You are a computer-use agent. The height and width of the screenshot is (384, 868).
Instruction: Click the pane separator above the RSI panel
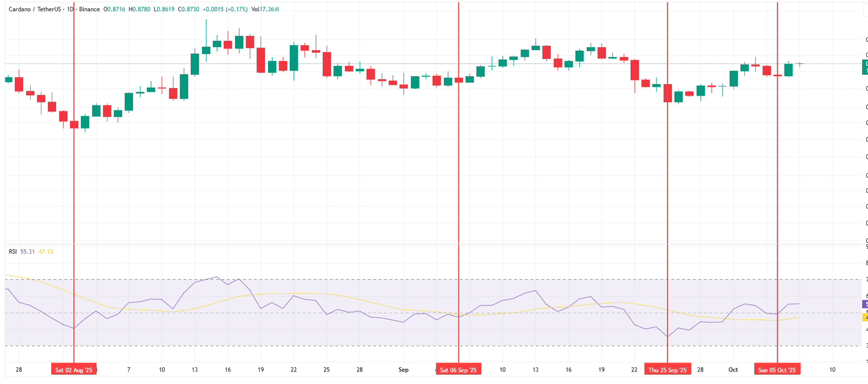(434, 244)
